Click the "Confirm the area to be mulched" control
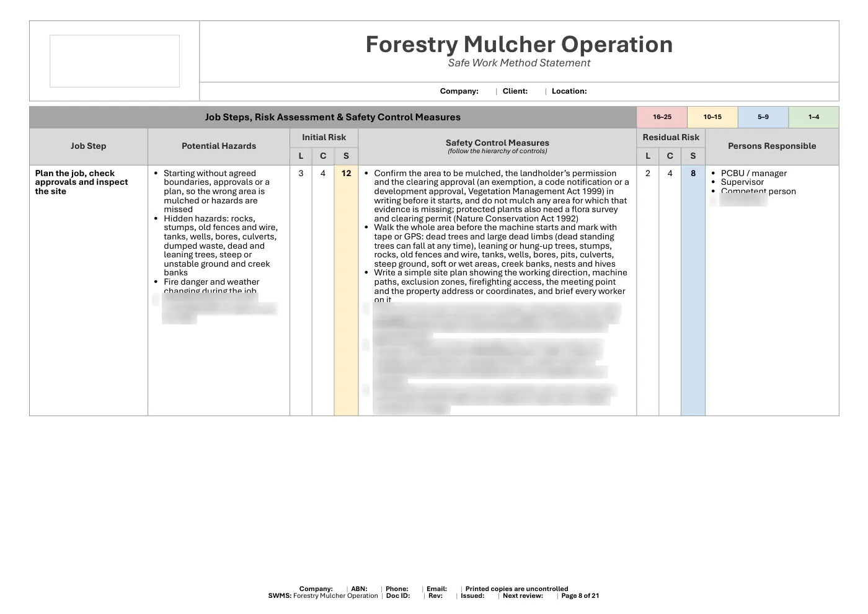The width and height of the screenshot is (868, 614). pos(501,196)
